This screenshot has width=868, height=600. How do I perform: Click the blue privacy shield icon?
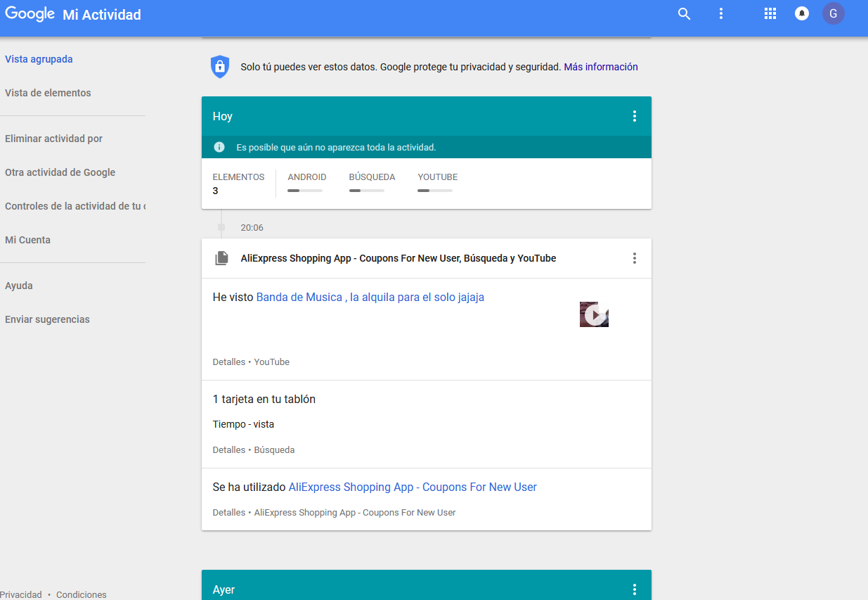point(220,67)
